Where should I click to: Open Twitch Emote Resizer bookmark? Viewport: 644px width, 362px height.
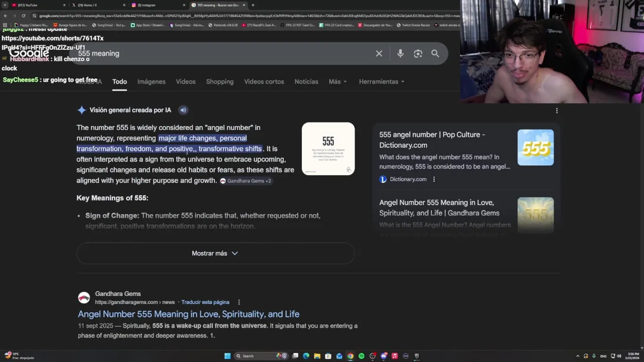click(x=414, y=25)
